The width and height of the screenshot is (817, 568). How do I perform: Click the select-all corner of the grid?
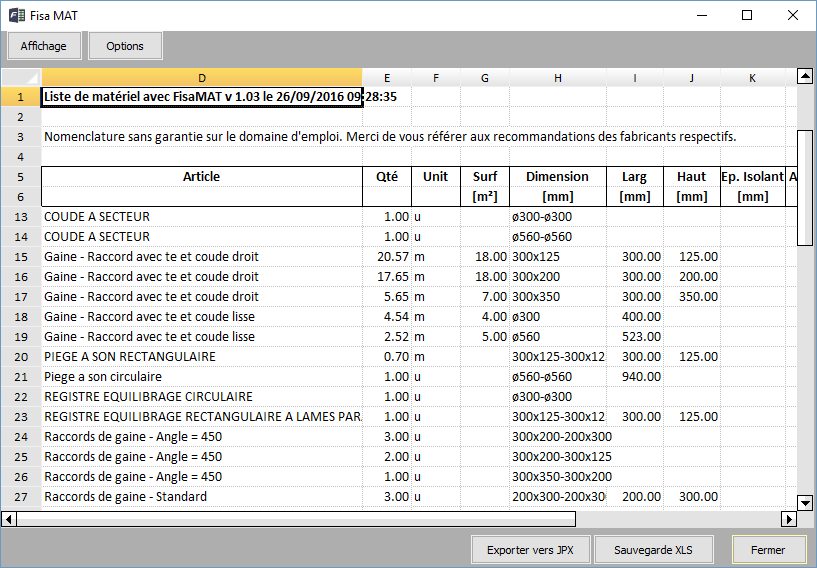pyautogui.click(x=20, y=77)
